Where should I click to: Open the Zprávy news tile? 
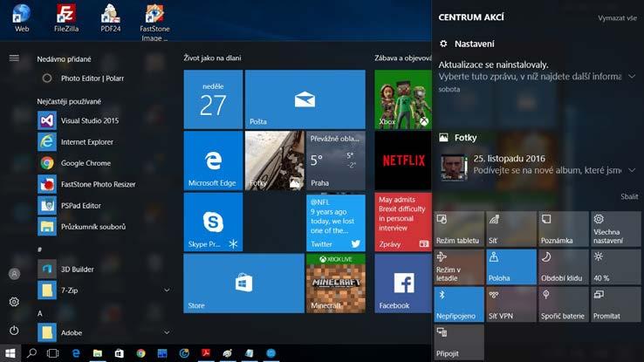pyautogui.click(x=403, y=222)
